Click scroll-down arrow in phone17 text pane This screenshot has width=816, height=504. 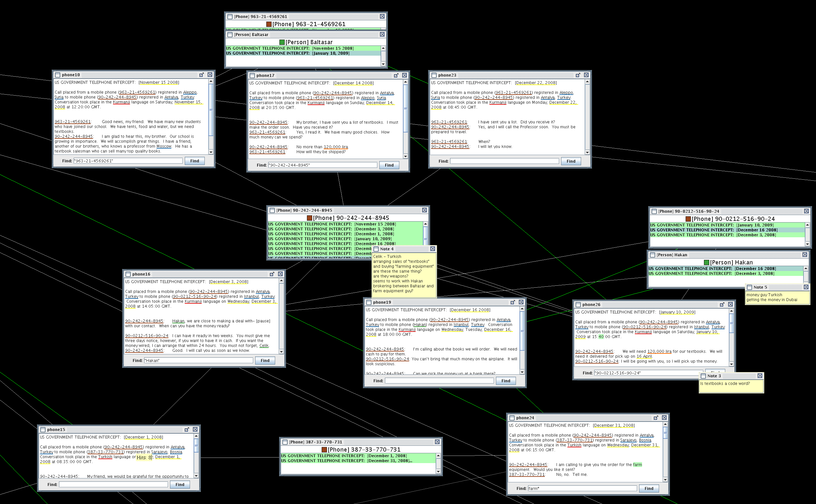[x=405, y=157]
